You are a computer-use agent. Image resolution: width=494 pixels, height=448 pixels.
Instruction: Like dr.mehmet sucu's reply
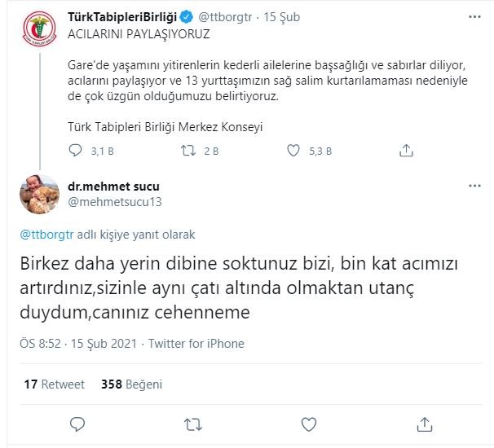[309, 424]
